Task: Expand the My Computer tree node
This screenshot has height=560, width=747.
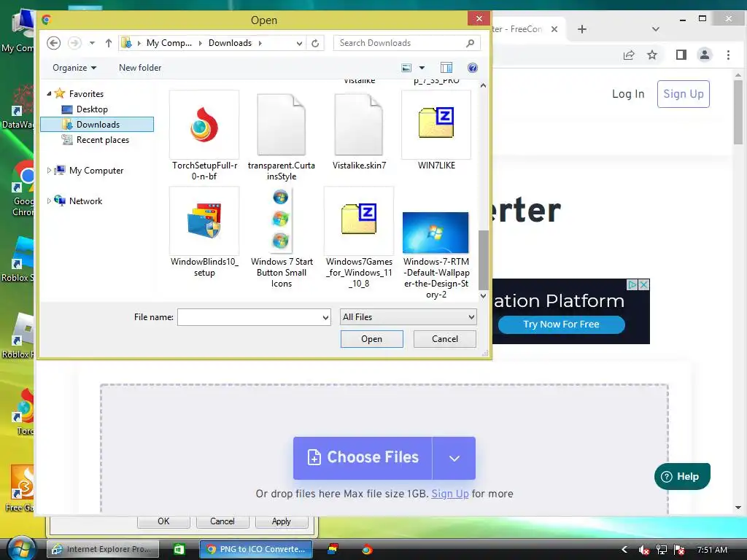Action: [x=49, y=171]
